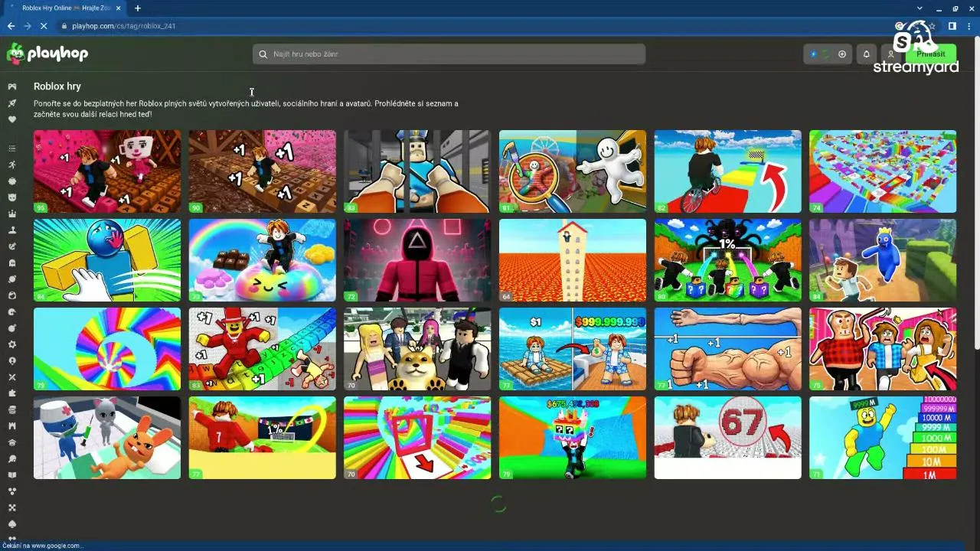The image size is (980, 551).
Task: Open the browser side panel icon
Action: pyautogui.click(x=952, y=26)
